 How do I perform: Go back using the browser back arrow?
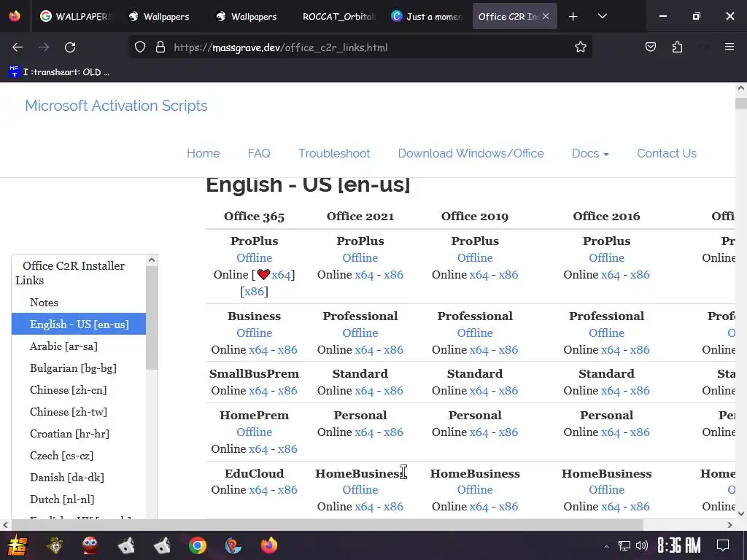click(18, 47)
